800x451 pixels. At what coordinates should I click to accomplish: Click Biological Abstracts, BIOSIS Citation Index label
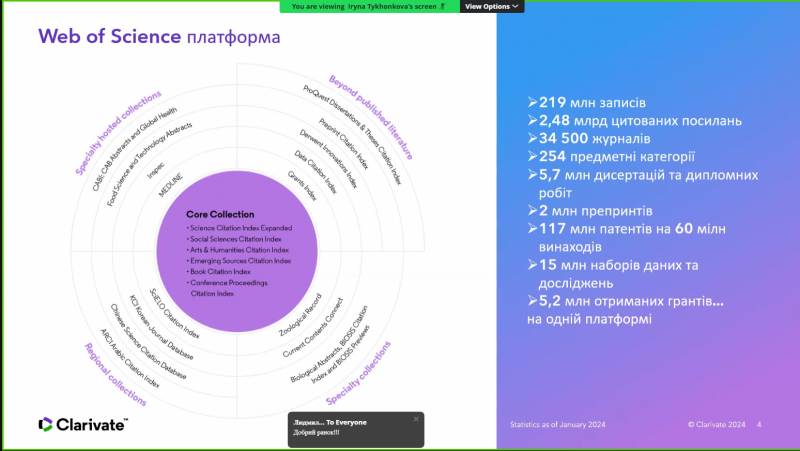click(330, 344)
